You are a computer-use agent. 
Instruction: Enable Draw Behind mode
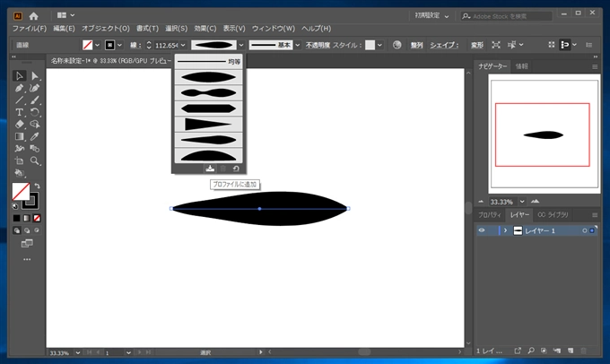[x=27, y=230]
